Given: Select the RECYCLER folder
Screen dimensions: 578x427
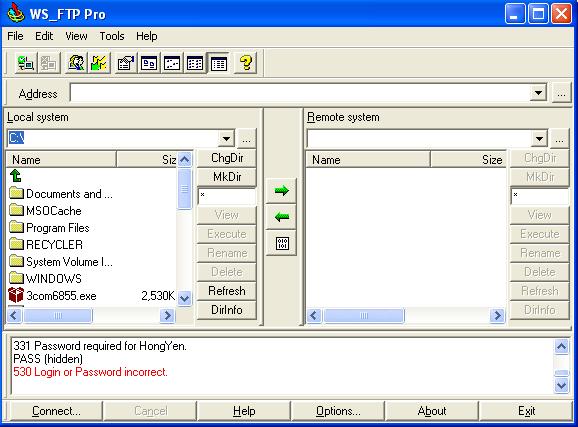Looking at the screenshot, I should coord(46,244).
